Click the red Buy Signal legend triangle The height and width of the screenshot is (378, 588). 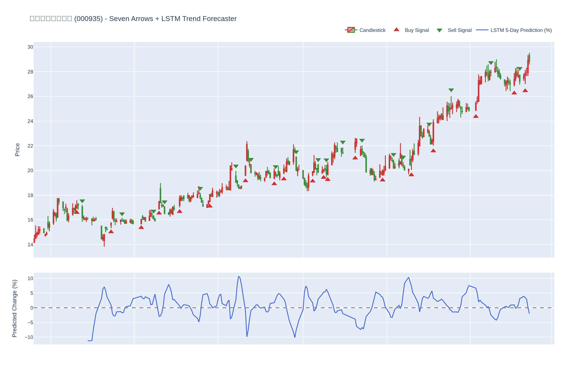[x=396, y=30]
